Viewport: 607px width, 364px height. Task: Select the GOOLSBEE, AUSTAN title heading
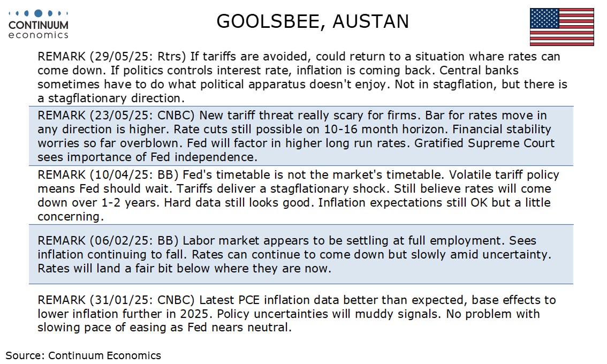pos(313,21)
